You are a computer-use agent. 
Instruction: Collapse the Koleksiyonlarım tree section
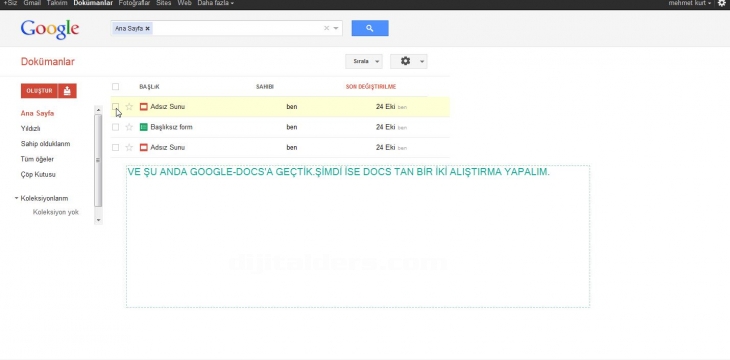(x=17, y=198)
